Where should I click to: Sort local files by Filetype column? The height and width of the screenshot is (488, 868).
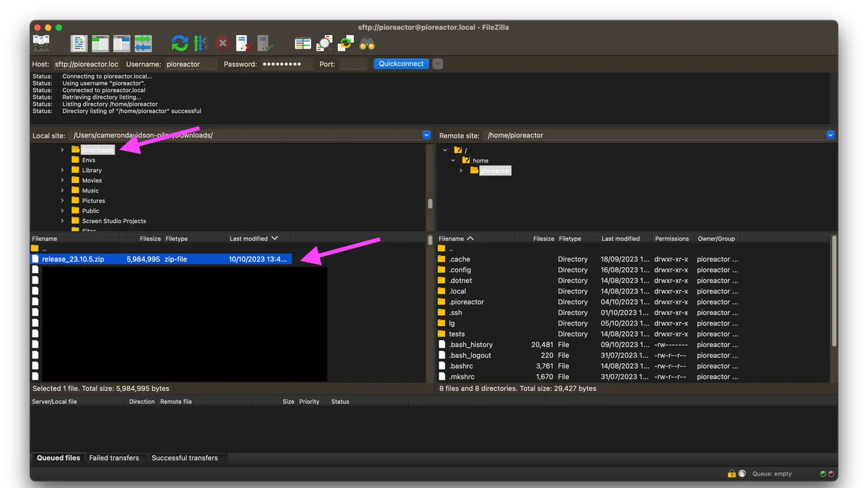(195, 239)
